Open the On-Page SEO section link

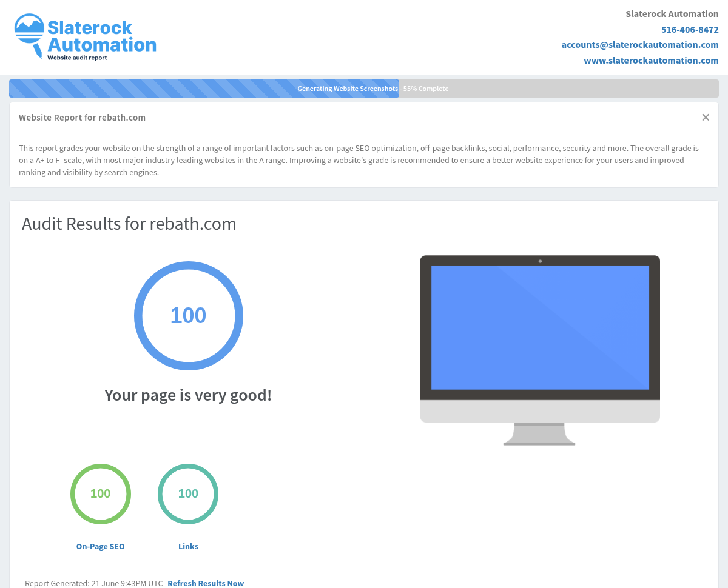click(101, 546)
